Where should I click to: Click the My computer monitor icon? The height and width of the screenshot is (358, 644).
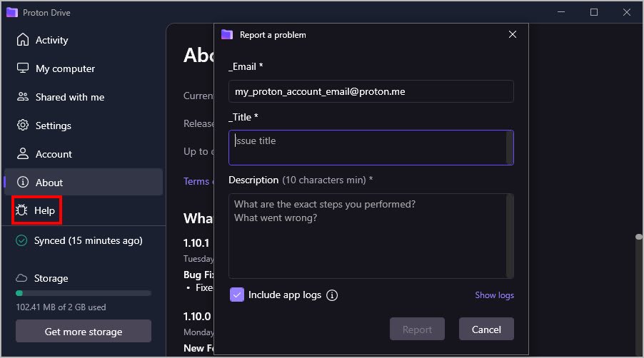coord(23,68)
